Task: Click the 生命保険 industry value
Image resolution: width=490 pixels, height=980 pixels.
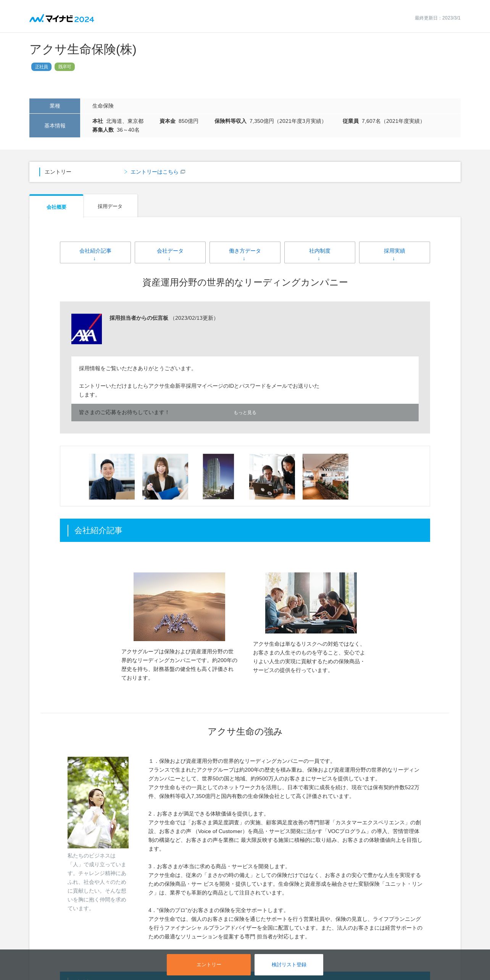Action: point(103,106)
